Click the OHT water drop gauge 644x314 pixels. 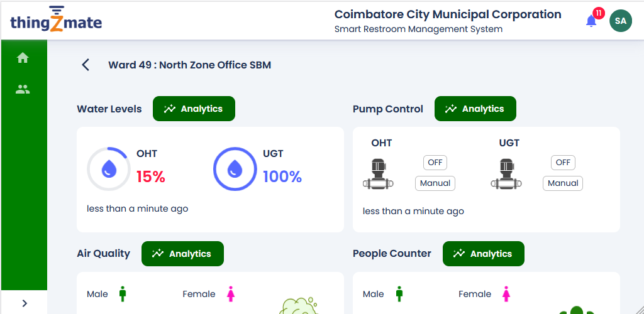(109, 169)
